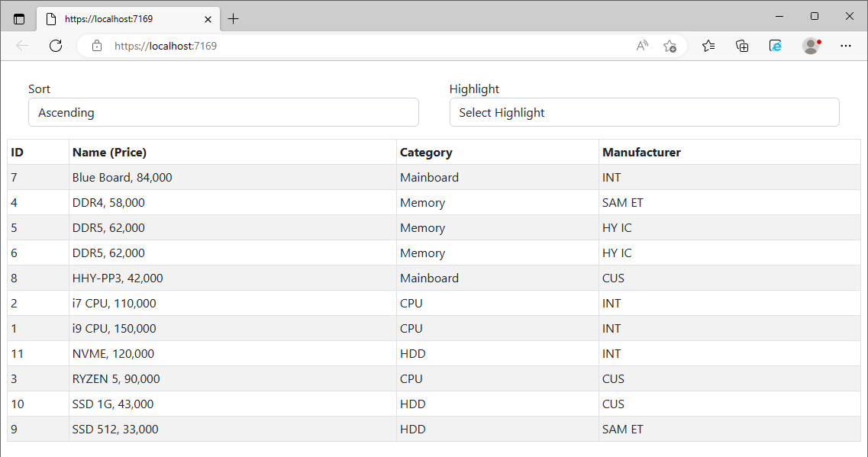The width and height of the screenshot is (868, 457).
Task: Open the tab actions menu icon
Action: coord(19,19)
